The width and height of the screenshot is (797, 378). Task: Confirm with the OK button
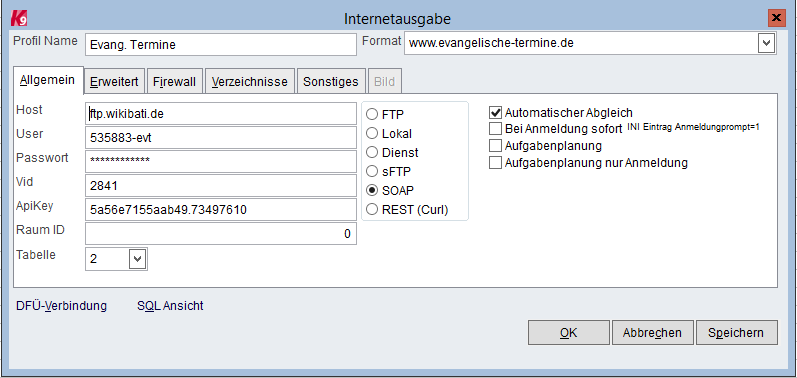click(569, 333)
